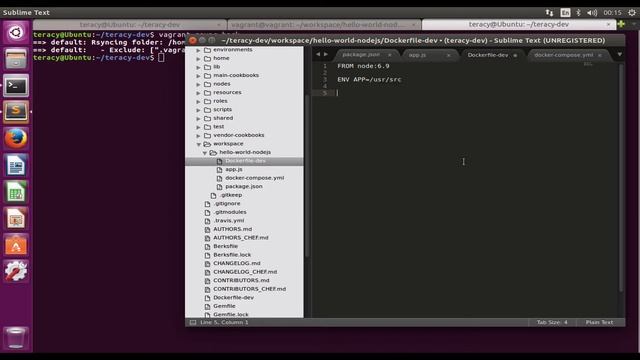
Task: Change Plain Text syntax selector
Action: pyautogui.click(x=599, y=322)
